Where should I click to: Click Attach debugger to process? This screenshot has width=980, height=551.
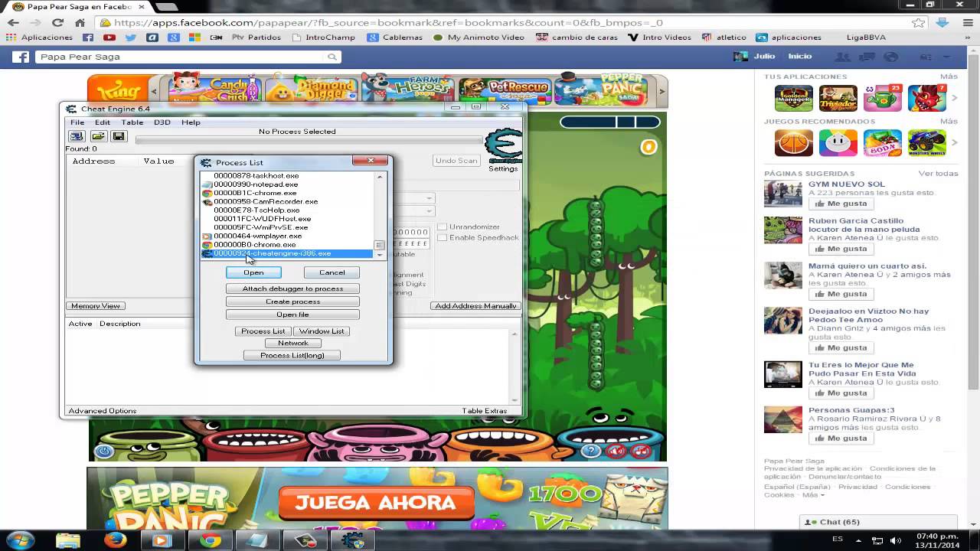tap(292, 289)
